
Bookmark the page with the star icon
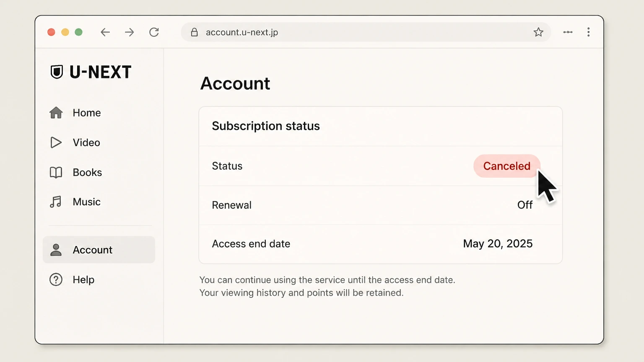(x=538, y=32)
